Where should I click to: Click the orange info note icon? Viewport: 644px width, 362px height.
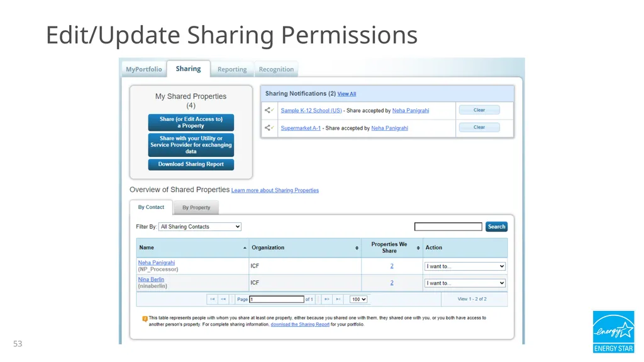[145, 319]
